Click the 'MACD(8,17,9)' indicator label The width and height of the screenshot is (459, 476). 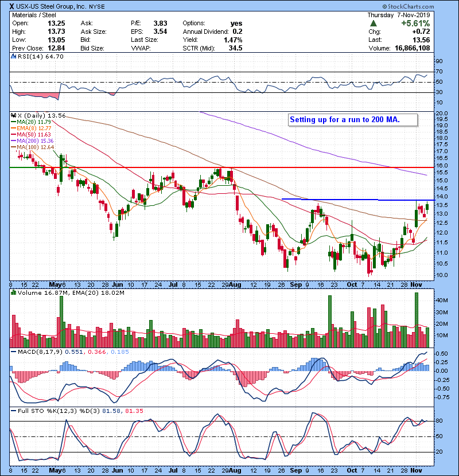40,352
